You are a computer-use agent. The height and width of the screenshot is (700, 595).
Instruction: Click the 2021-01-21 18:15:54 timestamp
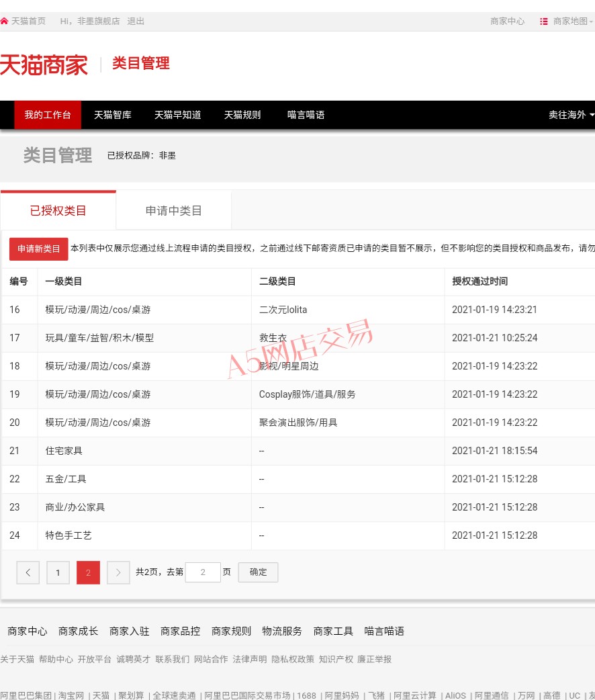tap(494, 451)
